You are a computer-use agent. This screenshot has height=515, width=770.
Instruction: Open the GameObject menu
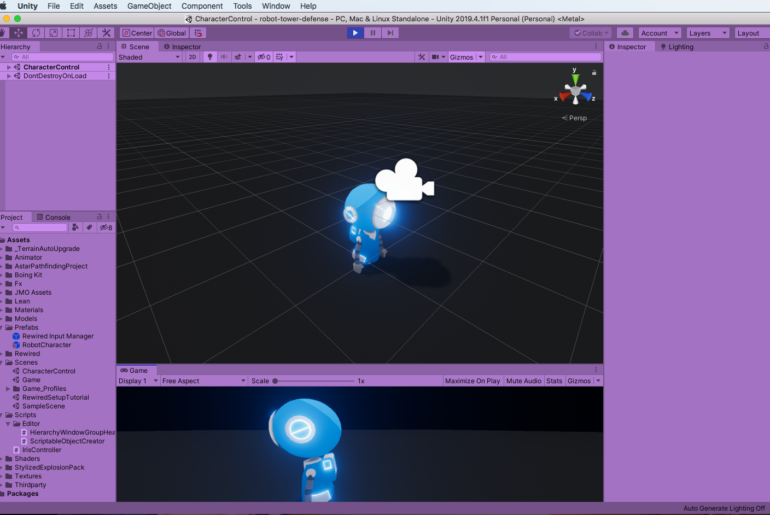(x=149, y=6)
